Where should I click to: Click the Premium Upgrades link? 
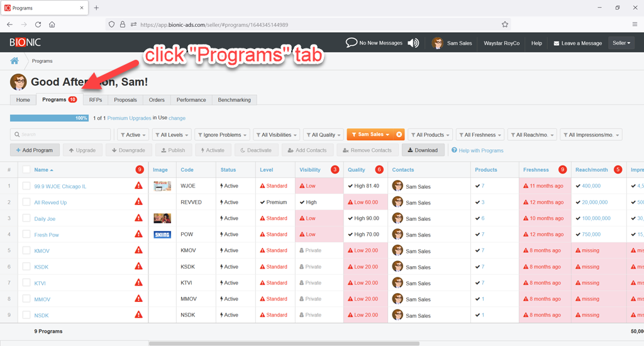point(129,118)
